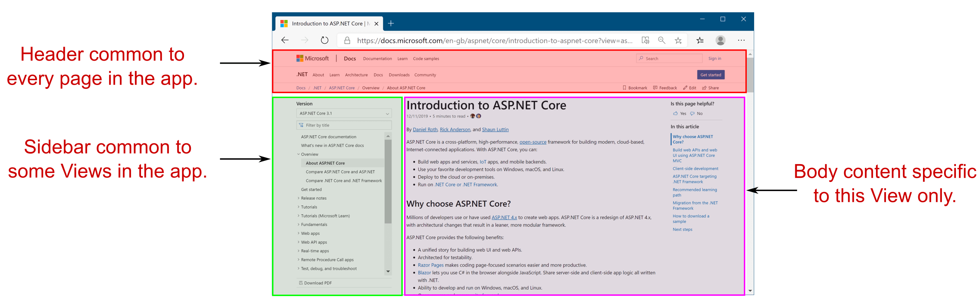Open the ASP.NET 4.x link
The width and height of the screenshot is (980, 305).
point(504,217)
